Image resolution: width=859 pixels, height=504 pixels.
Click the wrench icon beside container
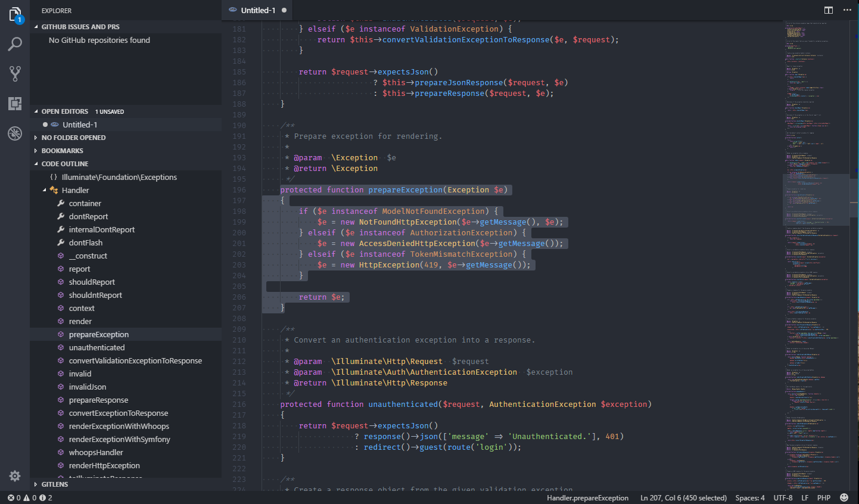click(61, 203)
